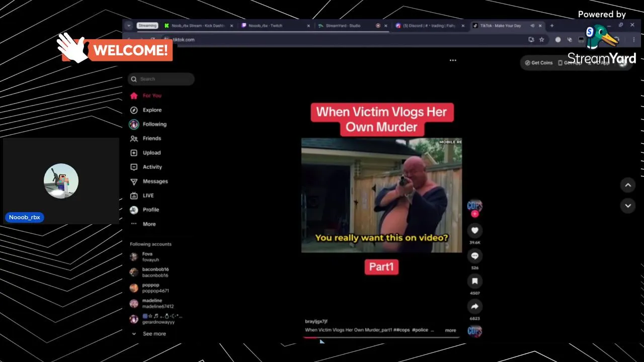
Task: Go to the next video with down chevron
Action: pyautogui.click(x=628, y=206)
